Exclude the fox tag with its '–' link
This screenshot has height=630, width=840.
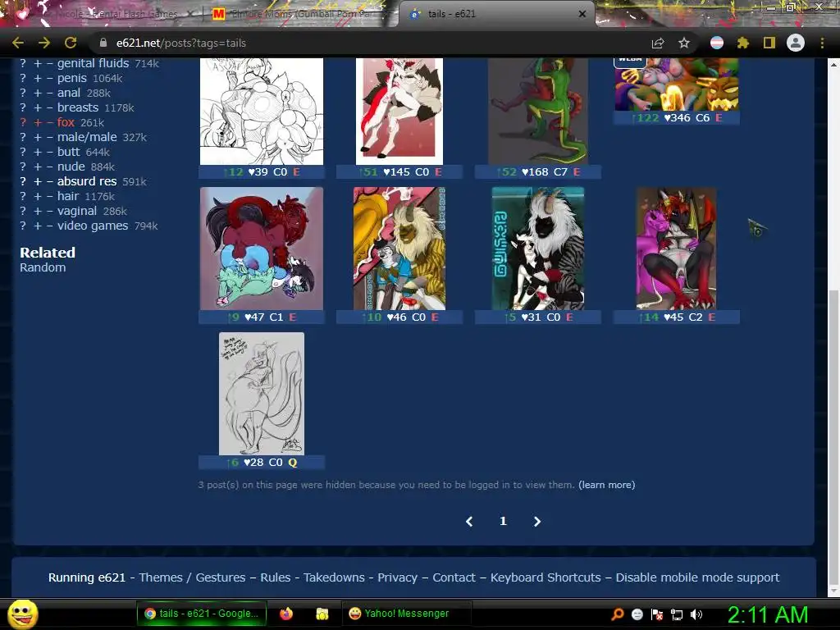50,123
